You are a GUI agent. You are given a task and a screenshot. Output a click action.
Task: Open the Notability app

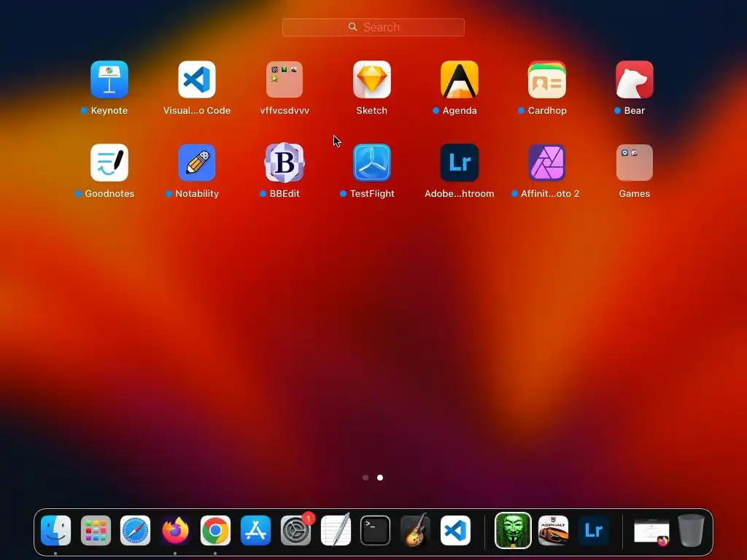point(197,163)
